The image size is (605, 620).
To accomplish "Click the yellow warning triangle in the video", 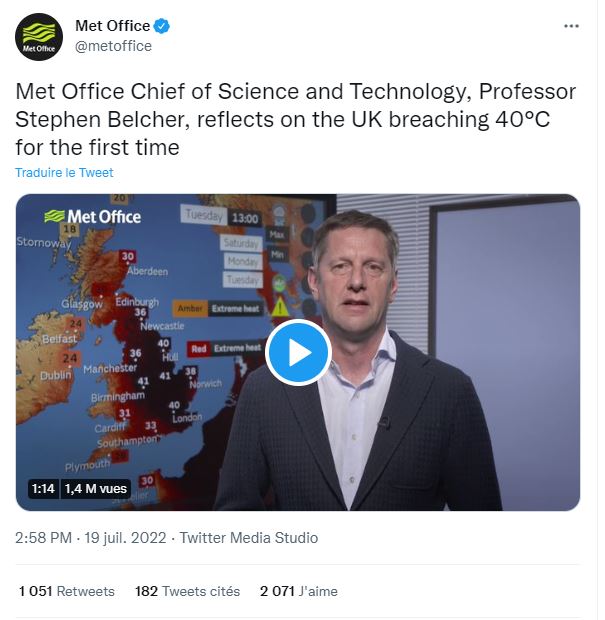I will tap(281, 307).
